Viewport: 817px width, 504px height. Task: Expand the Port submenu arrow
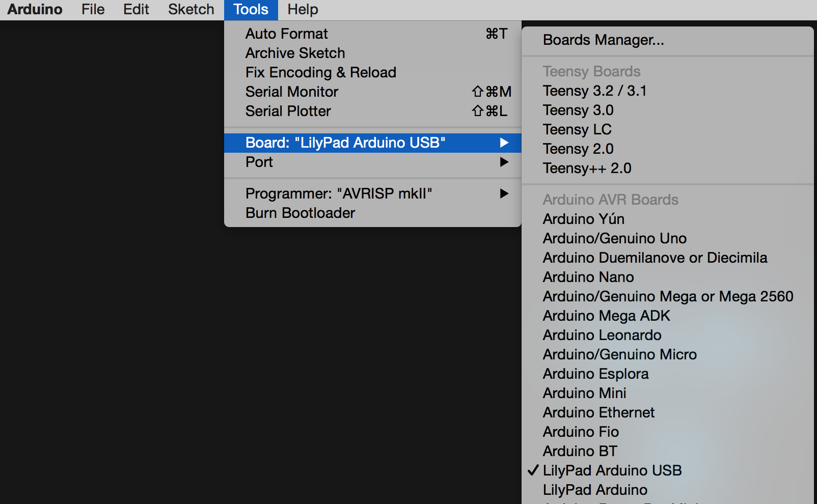point(504,162)
